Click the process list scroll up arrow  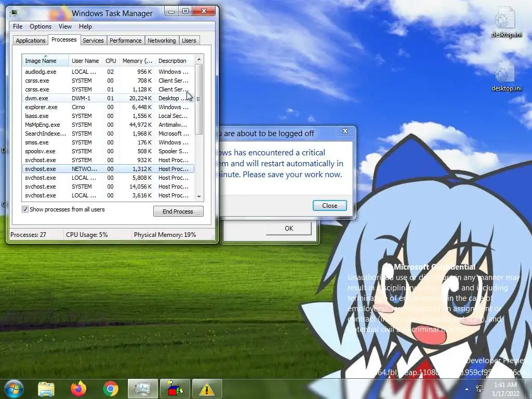pos(199,59)
